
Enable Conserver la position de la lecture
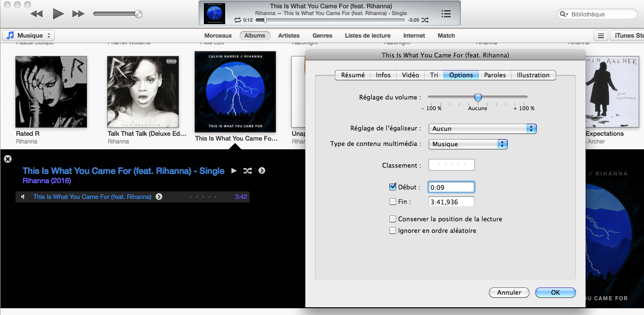pyautogui.click(x=393, y=219)
